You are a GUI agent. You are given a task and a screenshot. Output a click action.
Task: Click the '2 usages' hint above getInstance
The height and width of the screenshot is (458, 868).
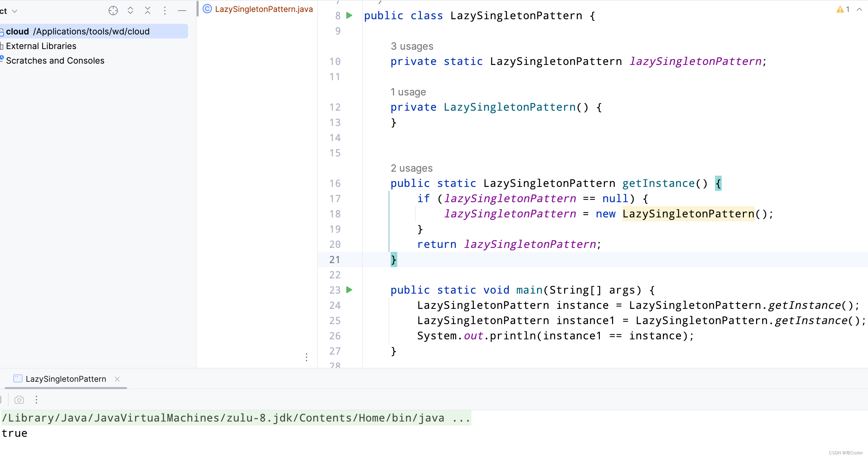click(x=411, y=168)
